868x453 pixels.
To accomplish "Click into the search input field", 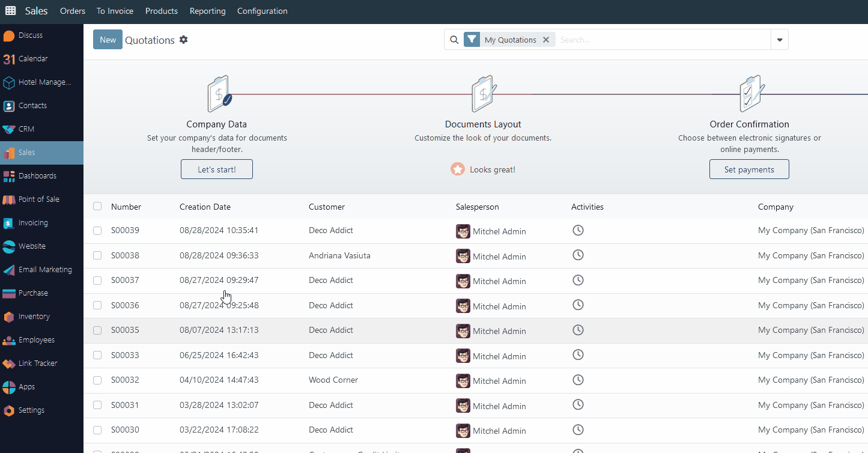I will tap(661, 40).
